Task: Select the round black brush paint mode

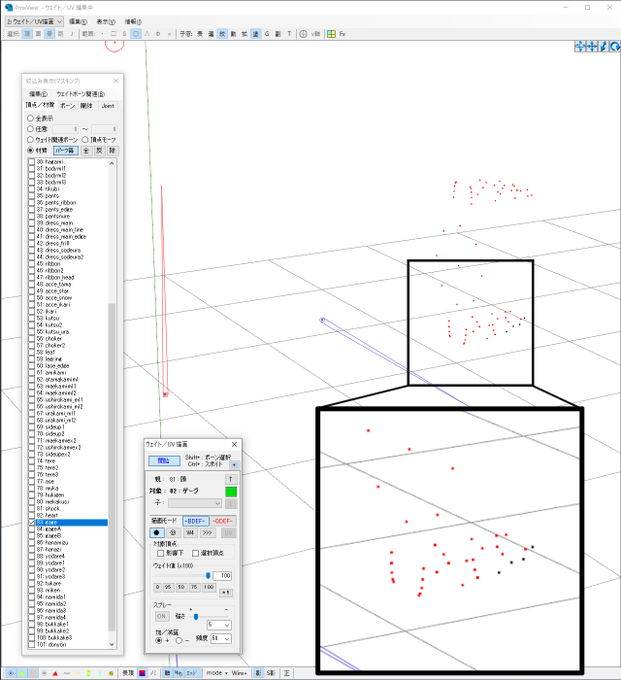Action: coord(157,533)
